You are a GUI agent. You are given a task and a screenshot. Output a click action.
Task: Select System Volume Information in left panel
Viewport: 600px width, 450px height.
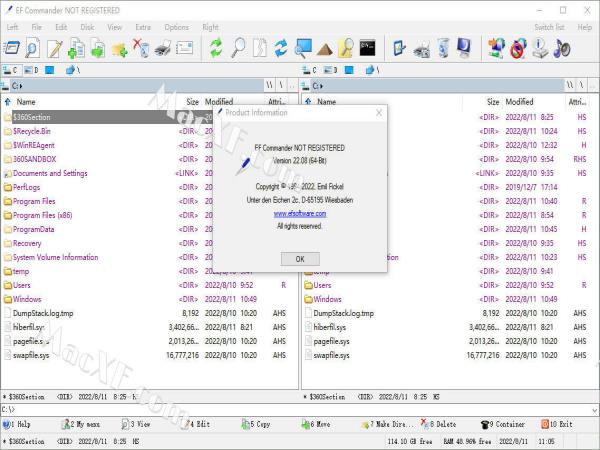point(55,257)
